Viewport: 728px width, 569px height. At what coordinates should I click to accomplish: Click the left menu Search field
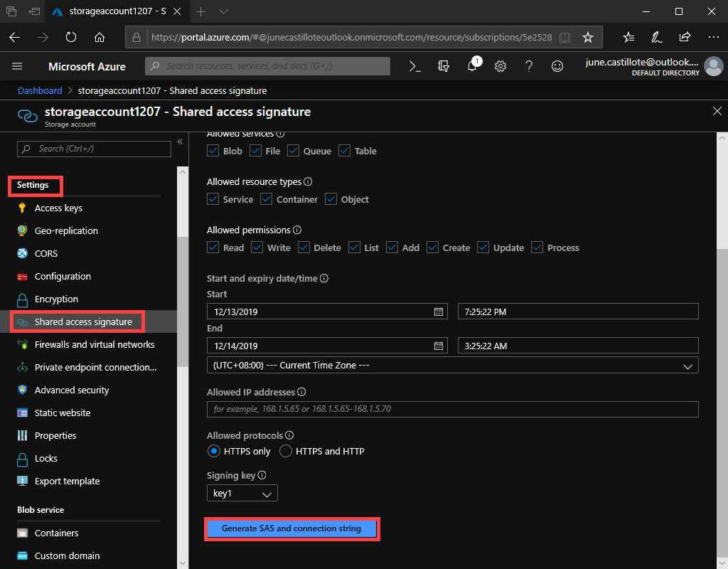(95, 149)
